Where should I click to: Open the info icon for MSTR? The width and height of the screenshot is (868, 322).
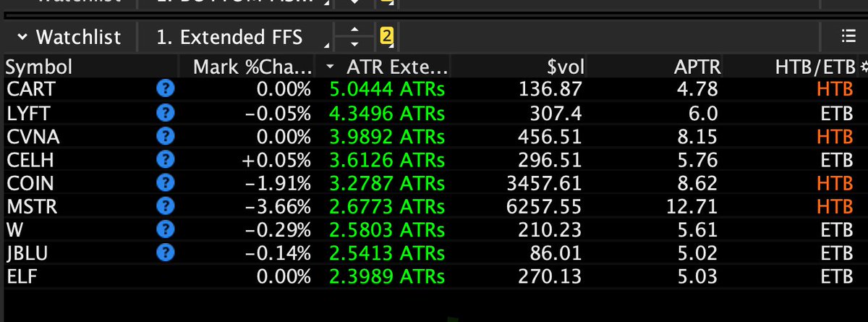click(x=166, y=206)
